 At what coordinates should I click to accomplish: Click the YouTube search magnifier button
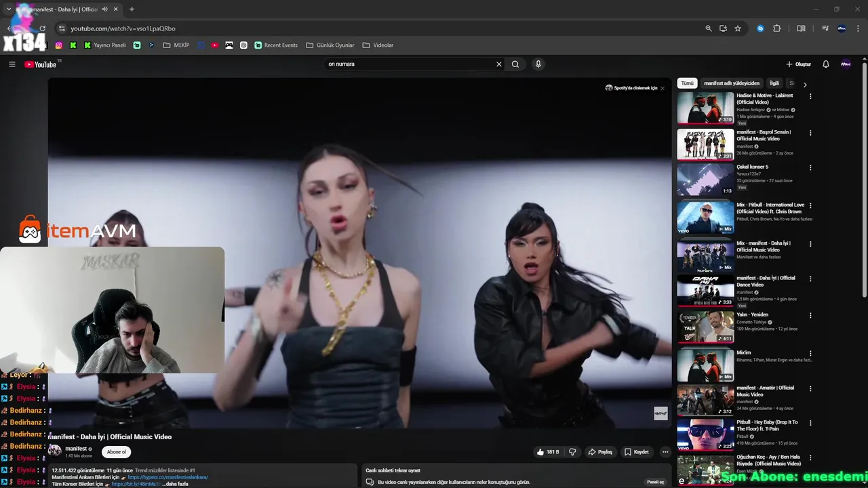[515, 64]
